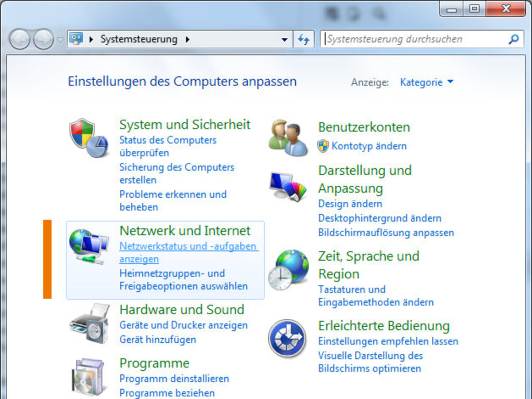Image resolution: width=532 pixels, height=399 pixels.
Task: Open the Erleichterte Bedienung blue icon
Action: (287, 338)
